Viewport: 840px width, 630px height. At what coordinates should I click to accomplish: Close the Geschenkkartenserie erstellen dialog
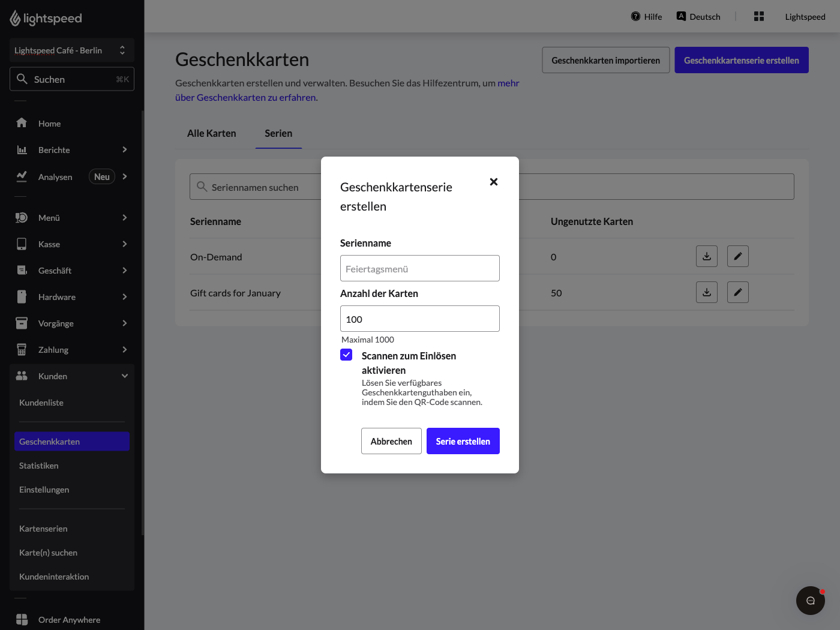494,182
